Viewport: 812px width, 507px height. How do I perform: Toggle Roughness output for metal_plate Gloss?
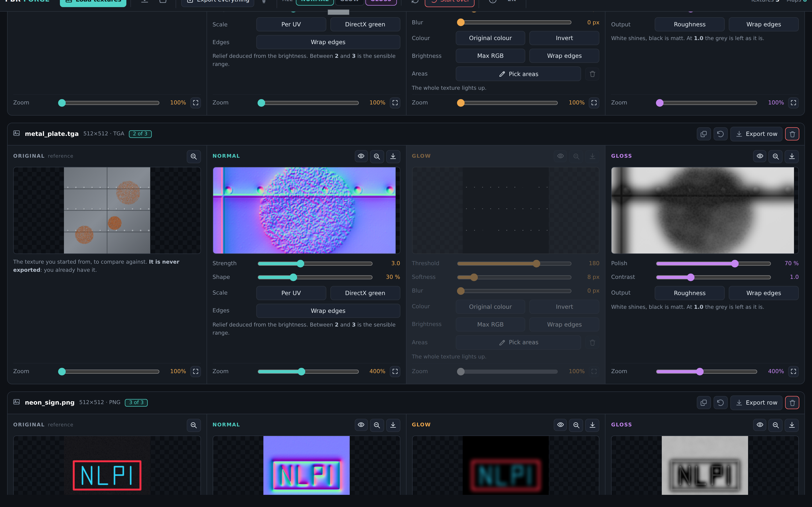[689, 293]
